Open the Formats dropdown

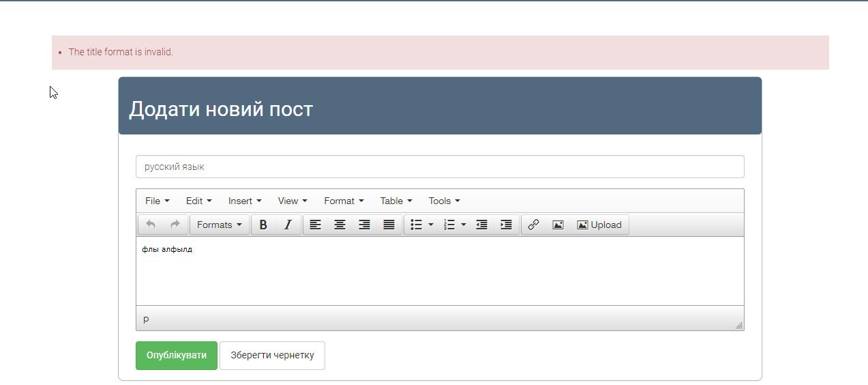point(220,225)
